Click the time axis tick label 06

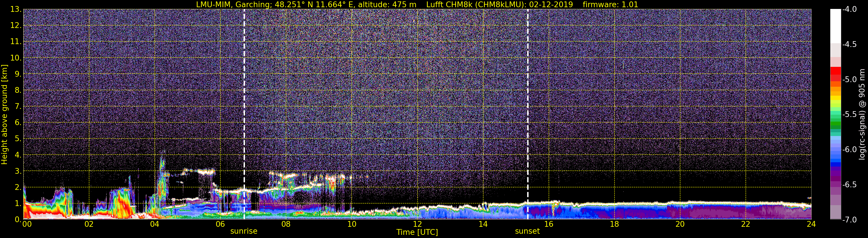[220, 224]
